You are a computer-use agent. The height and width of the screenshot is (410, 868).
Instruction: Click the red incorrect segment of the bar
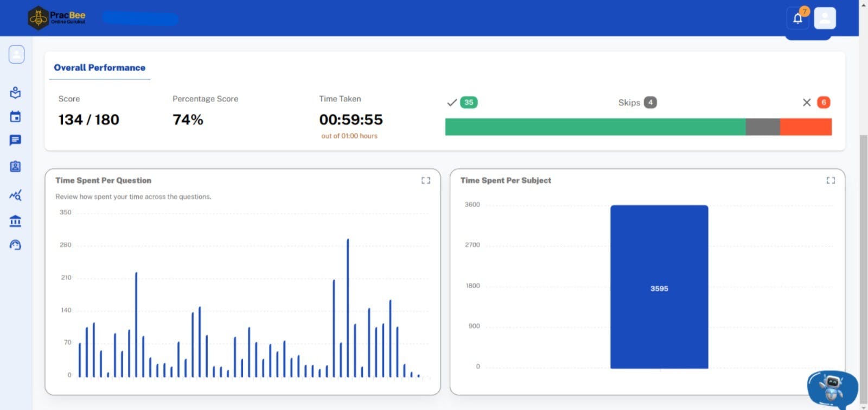[x=806, y=127]
